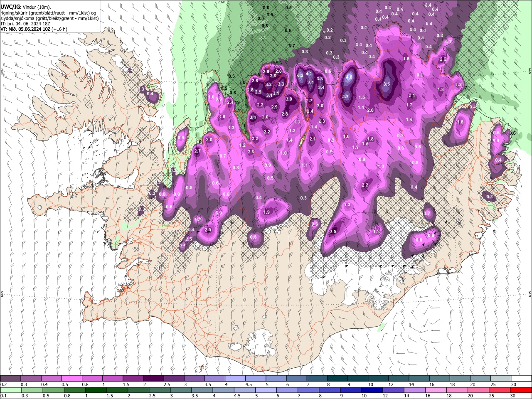Click the navy blue 10–12 swatch in the lower scale
The width and height of the screenshot is (532, 399).
[x=372, y=390]
